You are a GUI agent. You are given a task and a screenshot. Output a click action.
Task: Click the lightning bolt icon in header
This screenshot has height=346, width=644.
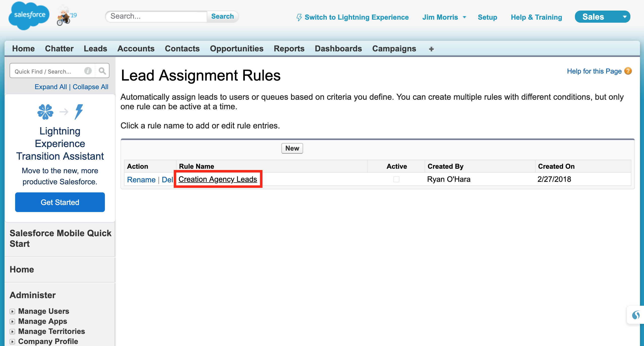pos(299,17)
